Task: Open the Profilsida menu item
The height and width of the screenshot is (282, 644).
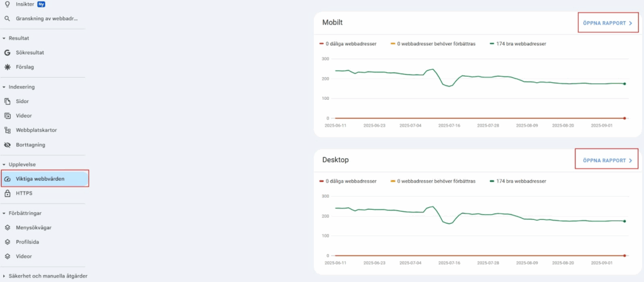Action: click(x=31, y=242)
